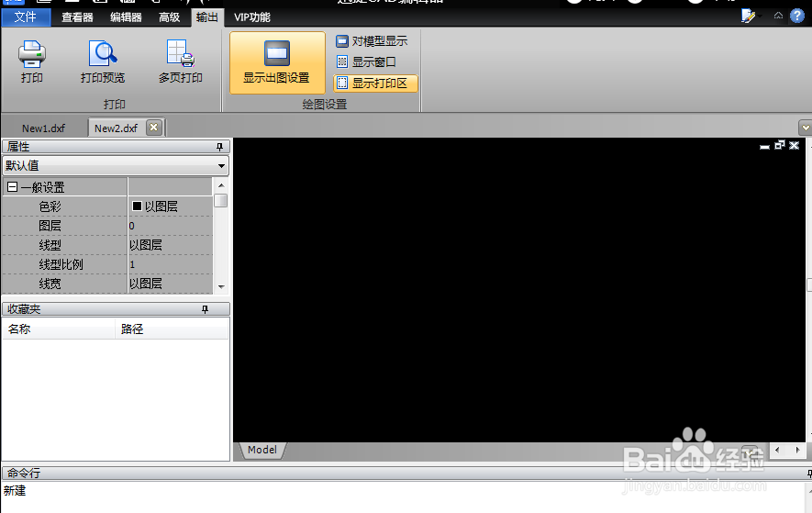The width and height of the screenshot is (812, 513).
Task: Toggle the Show Plot Settings (显示出图设置) button
Action: [277, 62]
